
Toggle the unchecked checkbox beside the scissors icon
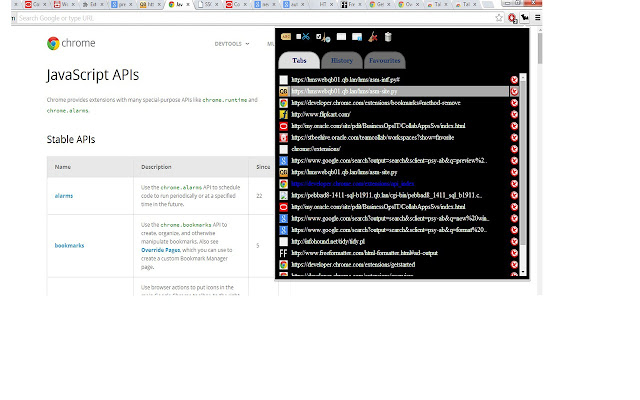298,37
